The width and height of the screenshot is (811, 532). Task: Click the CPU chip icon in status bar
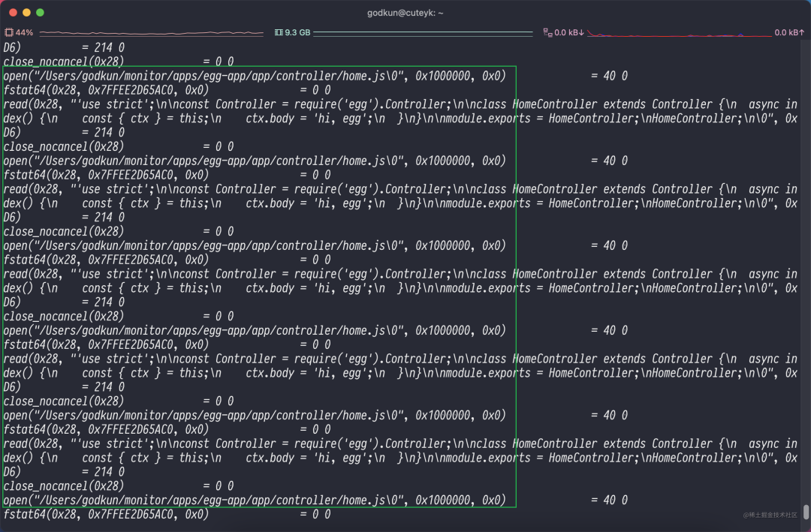(x=9, y=32)
